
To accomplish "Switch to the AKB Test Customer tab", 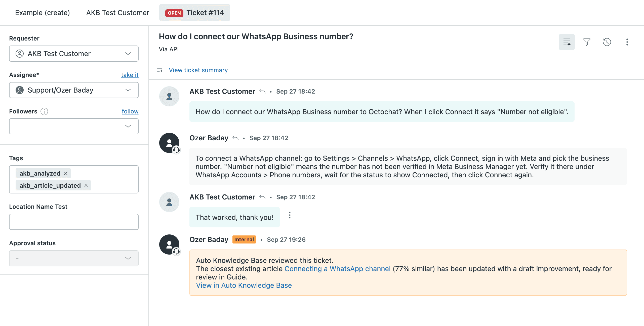I will coord(118,13).
